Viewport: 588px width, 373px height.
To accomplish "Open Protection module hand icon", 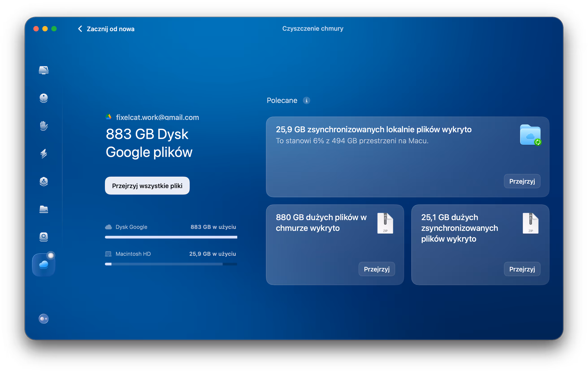I will (44, 126).
